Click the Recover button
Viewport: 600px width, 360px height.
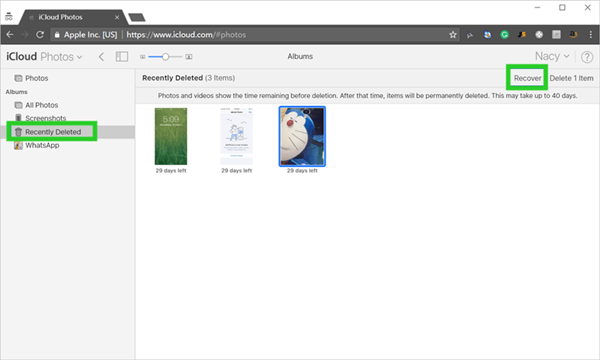click(x=527, y=78)
